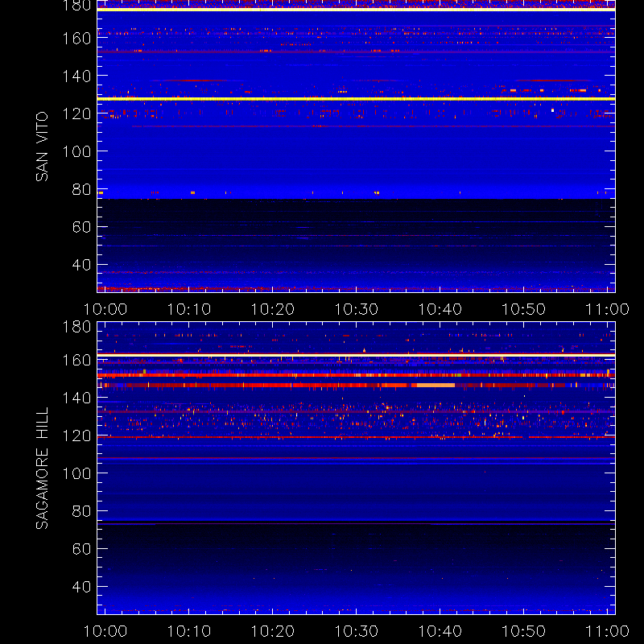Click 10:50 time label under Sagamore Hill plot
Image resolution: width=644 pixels, height=644 pixels.
524,631
